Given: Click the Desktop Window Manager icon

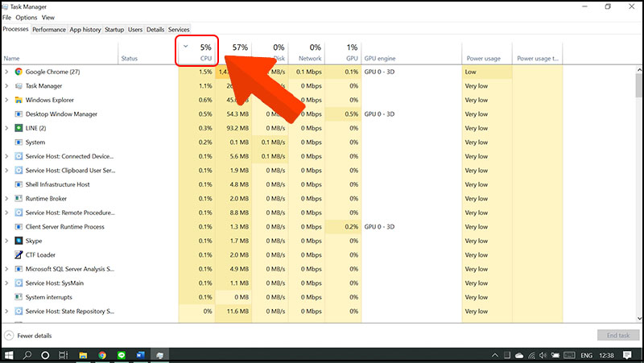Looking at the screenshot, I should (19, 114).
